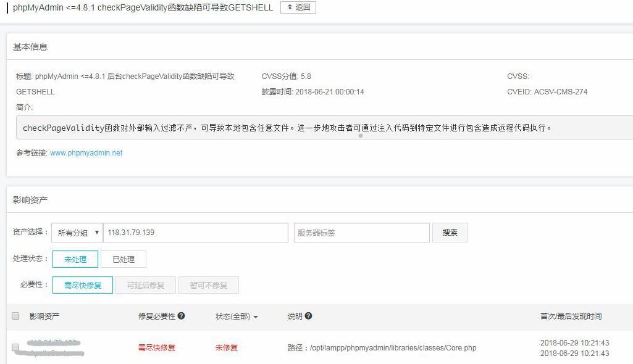This screenshot has width=633, height=364.
Task: Select the 暂可不修复 necessity filter
Action: click(x=209, y=285)
